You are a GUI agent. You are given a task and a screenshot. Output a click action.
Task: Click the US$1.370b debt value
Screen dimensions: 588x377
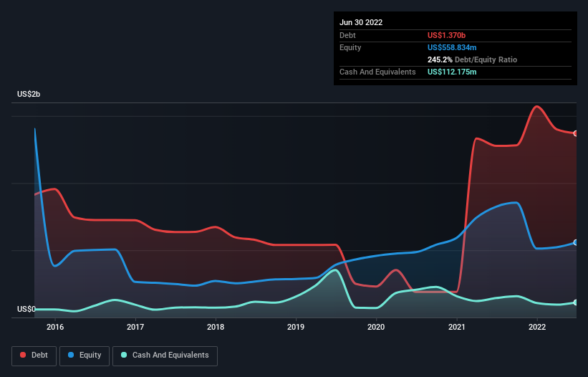446,35
